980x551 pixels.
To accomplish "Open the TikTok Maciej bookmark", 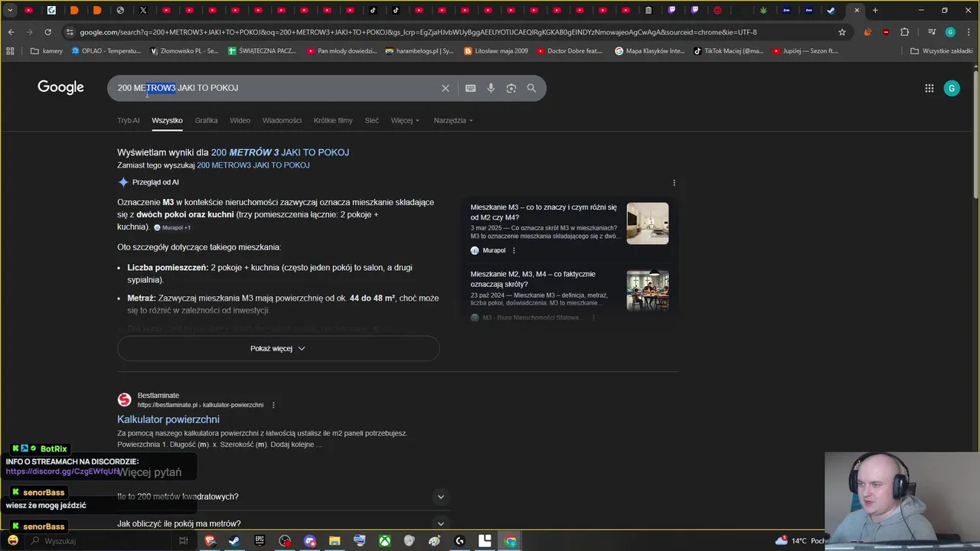I will tap(729, 51).
